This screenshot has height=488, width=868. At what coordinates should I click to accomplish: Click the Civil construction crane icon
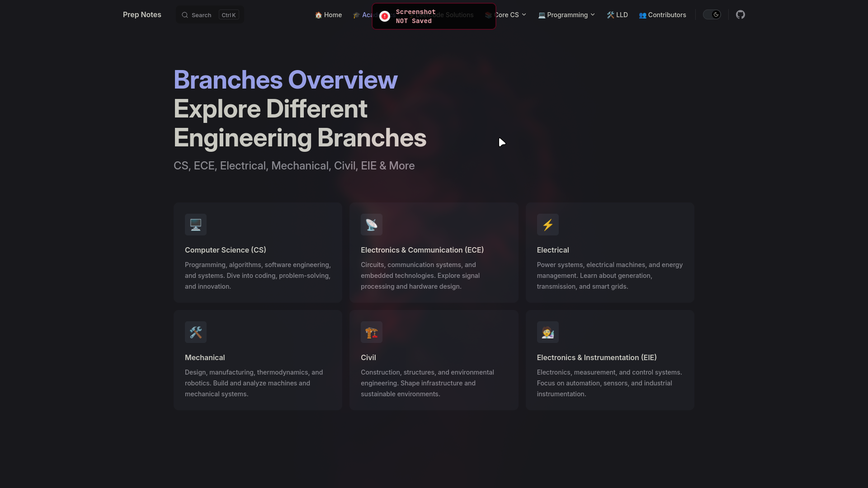click(x=371, y=332)
